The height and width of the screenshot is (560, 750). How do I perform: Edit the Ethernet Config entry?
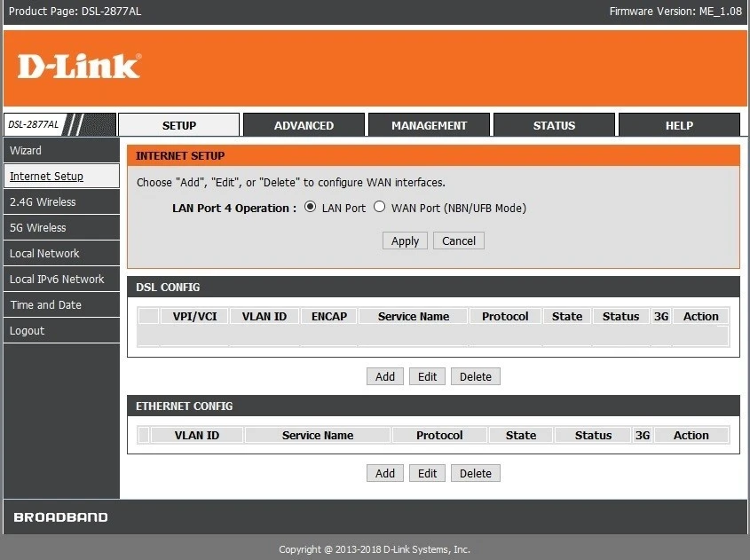pos(427,473)
